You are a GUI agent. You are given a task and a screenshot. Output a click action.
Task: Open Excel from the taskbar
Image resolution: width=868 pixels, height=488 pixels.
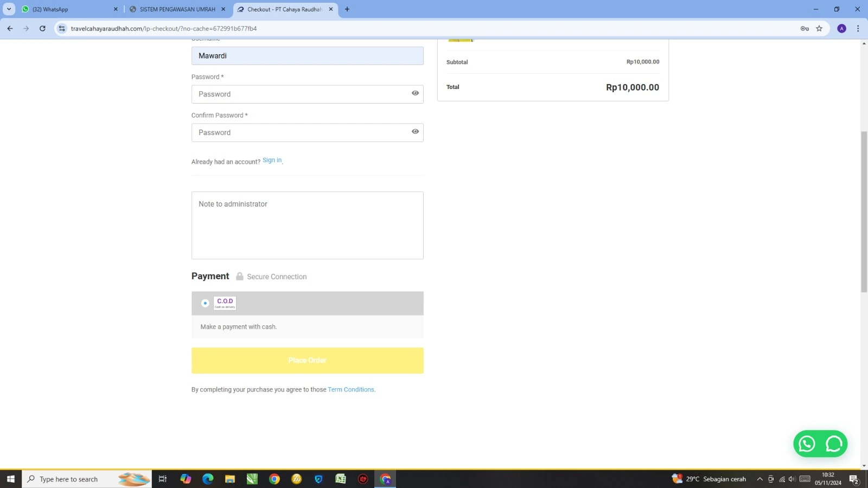tap(341, 479)
